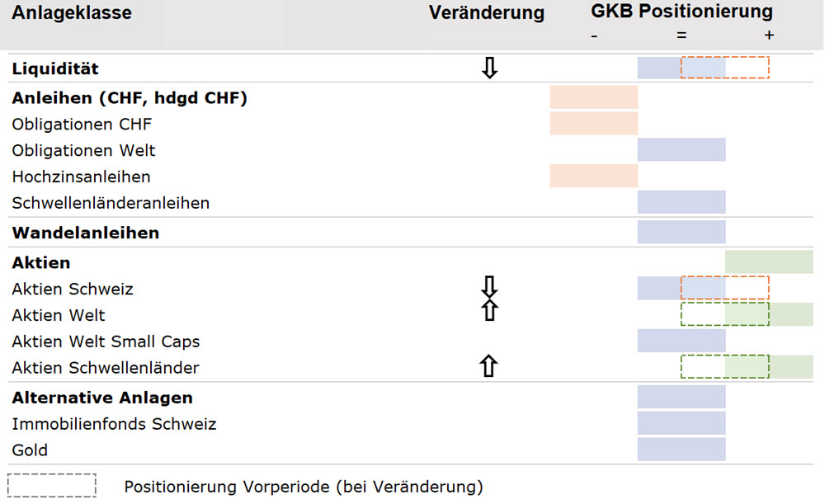This screenshot has height=504, width=825.
Task: Click the up arrow beside Aktien Welt
Action: [x=489, y=311]
